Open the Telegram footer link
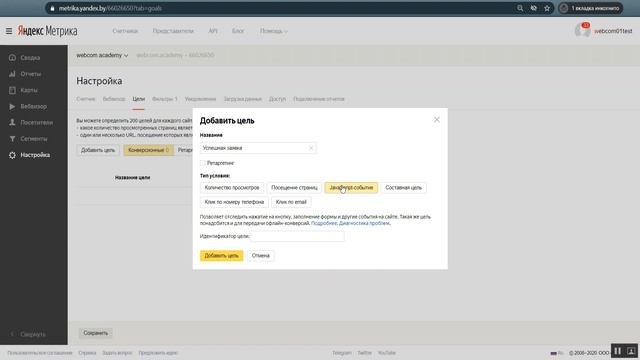The width and height of the screenshot is (640, 360). click(342, 353)
